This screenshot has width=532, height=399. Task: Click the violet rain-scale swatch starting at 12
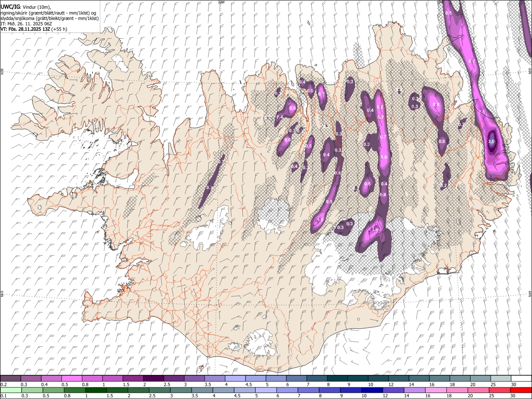(x=393, y=390)
